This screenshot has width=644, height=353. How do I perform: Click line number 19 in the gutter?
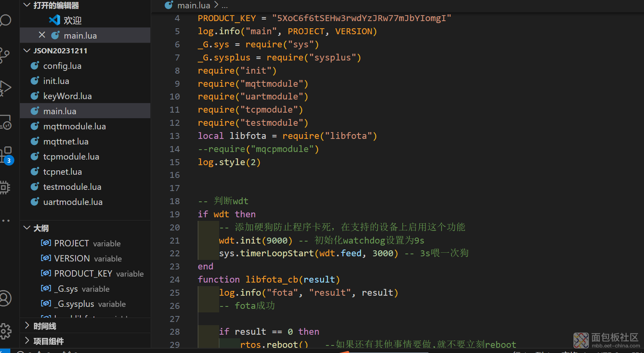pos(175,214)
